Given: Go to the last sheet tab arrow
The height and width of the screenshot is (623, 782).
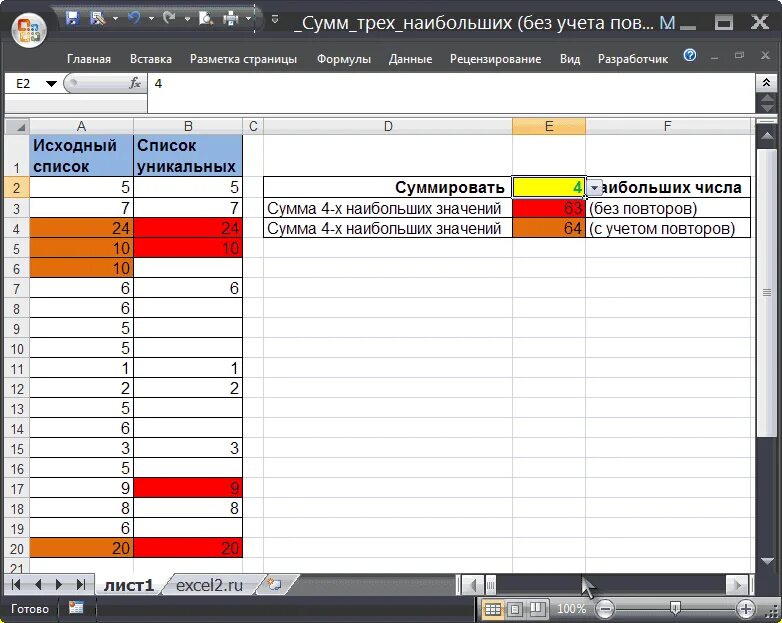Looking at the screenshot, I should 81,585.
